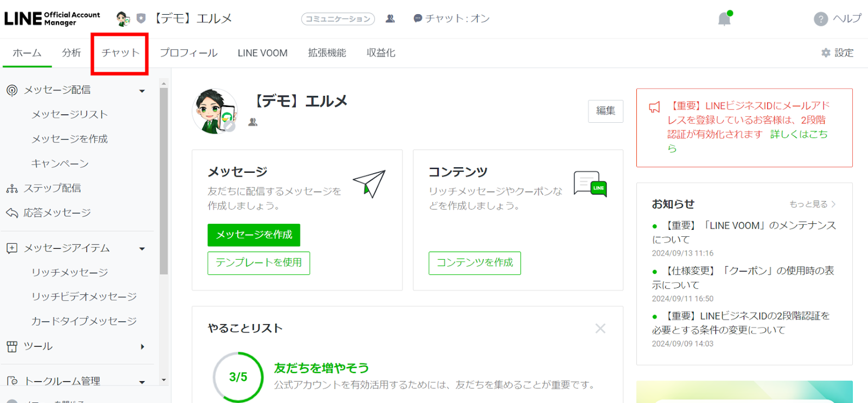The image size is (868, 403).
Task: Click the chat bubble icon before チャット:オン
Action: (x=418, y=18)
